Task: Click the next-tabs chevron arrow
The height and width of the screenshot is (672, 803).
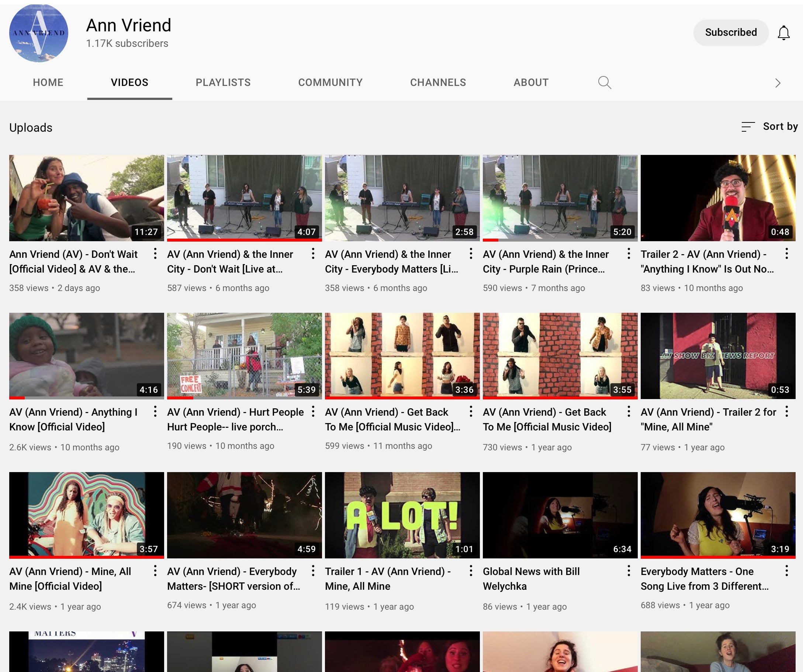Action: [778, 83]
